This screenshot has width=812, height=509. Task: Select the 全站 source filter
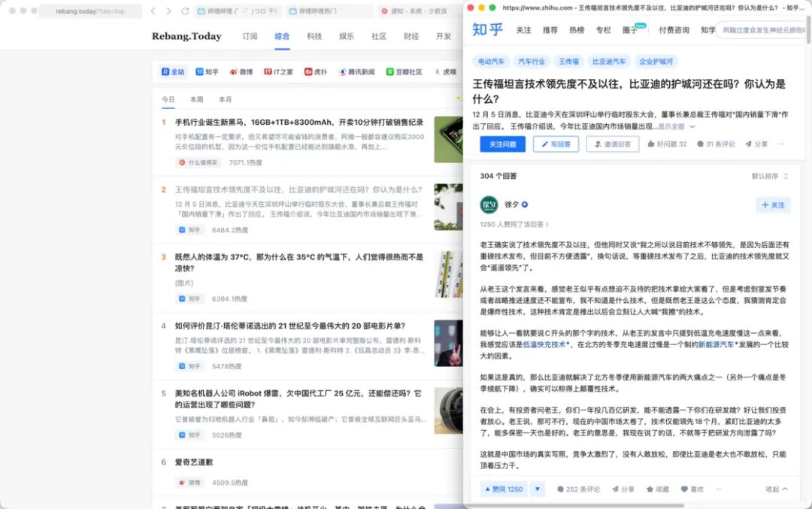click(x=173, y=72)
